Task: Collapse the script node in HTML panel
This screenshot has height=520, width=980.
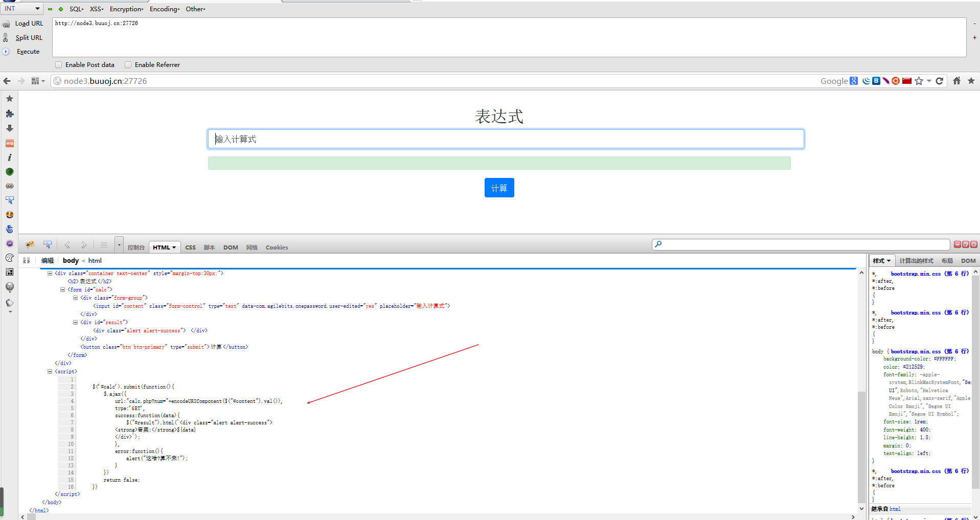Action: (x=50, y=371)
